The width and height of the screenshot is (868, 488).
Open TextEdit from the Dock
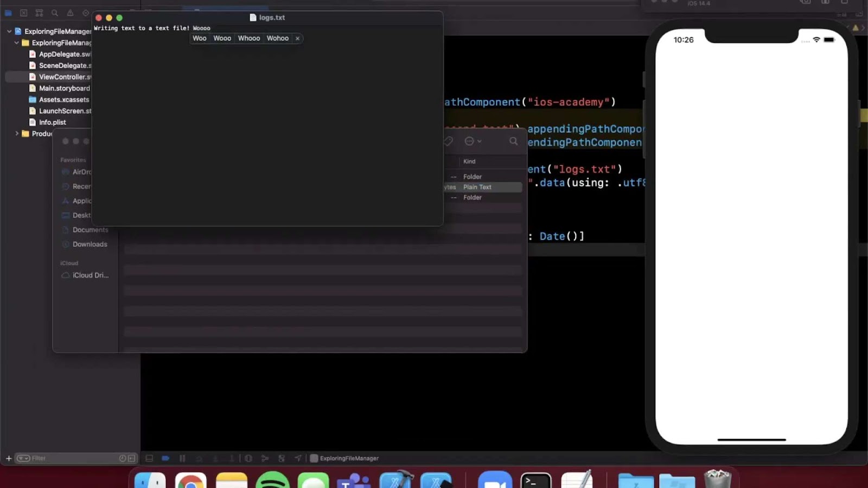click(577, 480)
